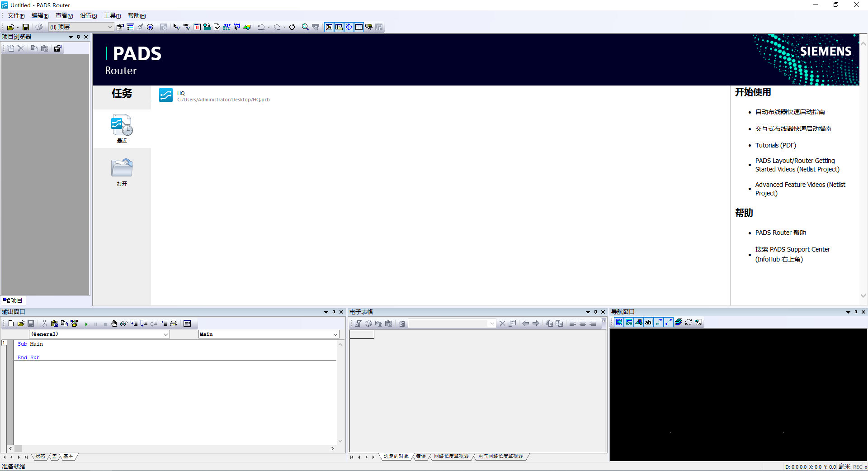Switch to the Net Length Monitor tab
The image size is (868, 471).
click(x=451, y=457)
